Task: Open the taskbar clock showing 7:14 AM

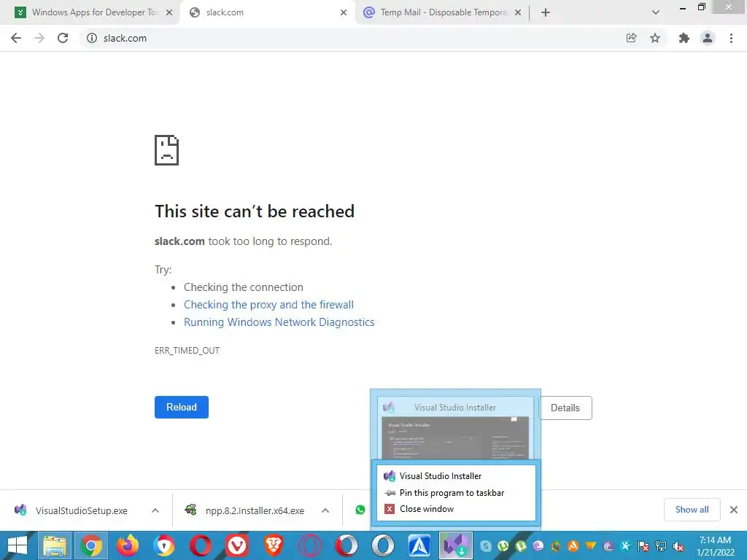Action: click(x=716, y=546)
